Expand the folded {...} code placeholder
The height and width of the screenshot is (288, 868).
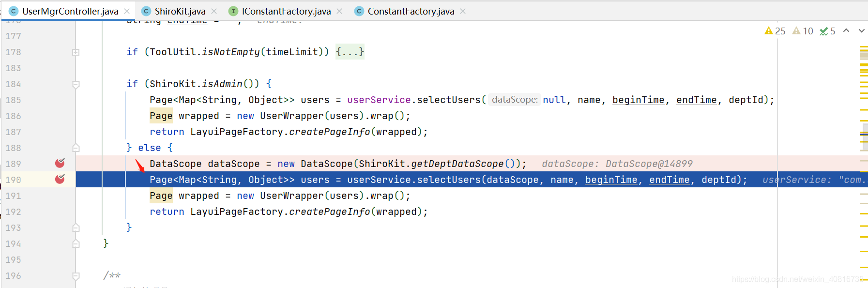point(350,52)
